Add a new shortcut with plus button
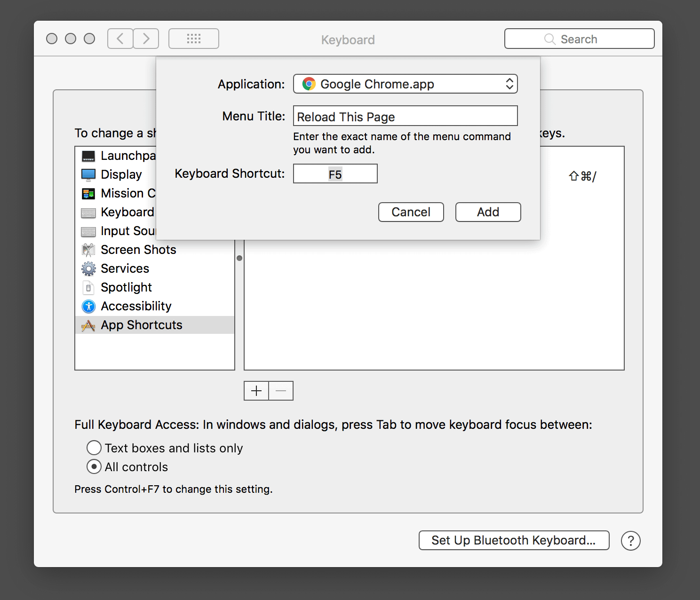The height and width of the screenshot is (600, 700). 256,391
